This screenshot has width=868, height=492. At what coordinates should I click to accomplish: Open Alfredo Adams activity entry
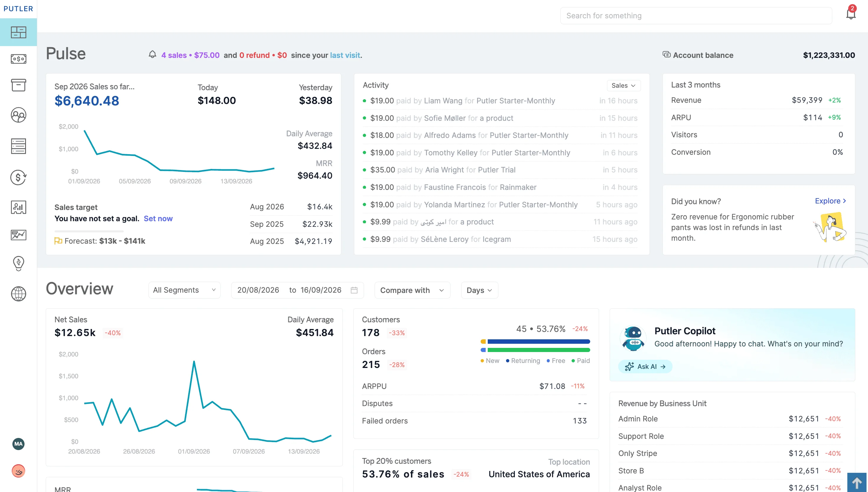click(500, 135)
